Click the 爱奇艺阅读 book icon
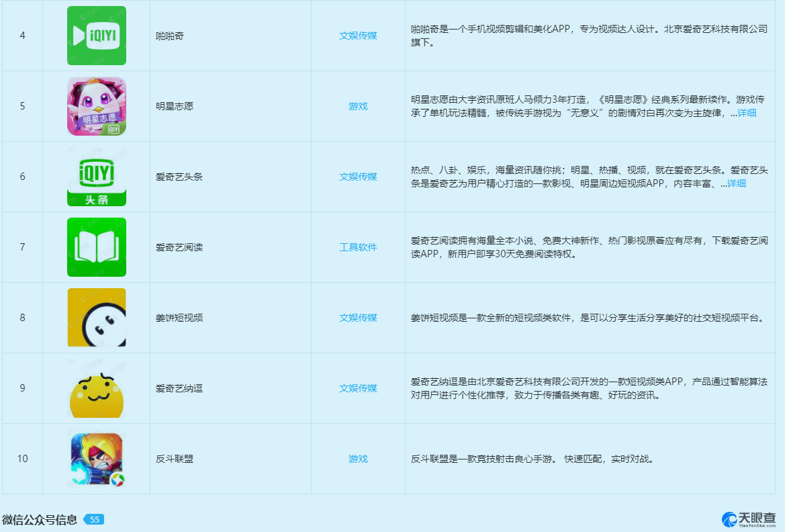Viewport: 785px width, 532px height. (x=97, y=247)
